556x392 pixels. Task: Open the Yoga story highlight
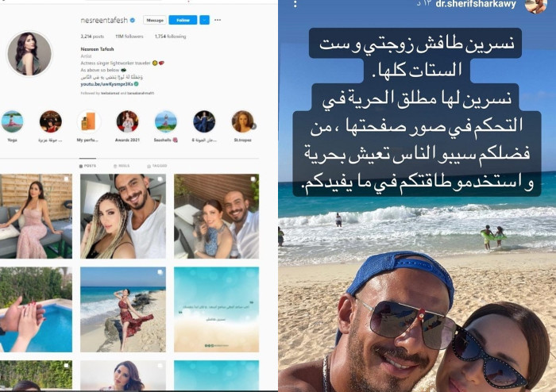[12, 121]
